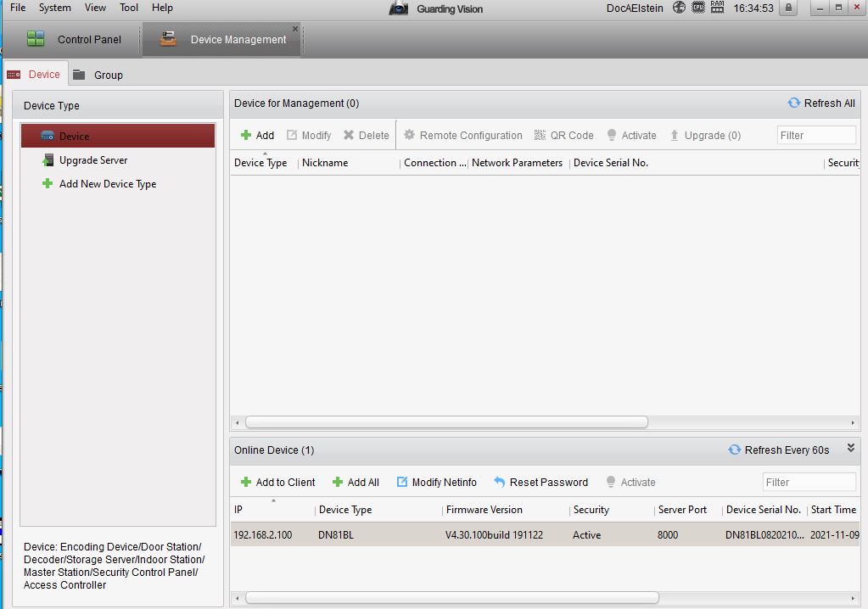
Task: Sort online devices by IP column
Action: pyautogui.click(x=238, y=510)
